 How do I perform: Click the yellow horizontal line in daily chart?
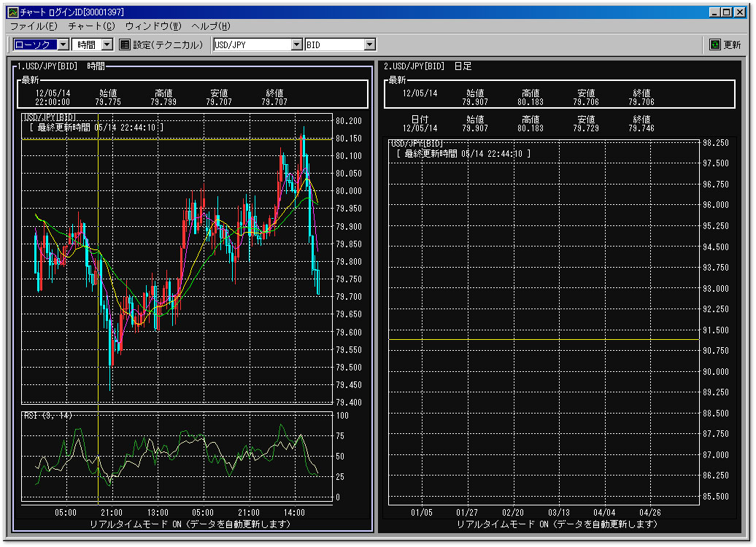[x=544, y=340]
